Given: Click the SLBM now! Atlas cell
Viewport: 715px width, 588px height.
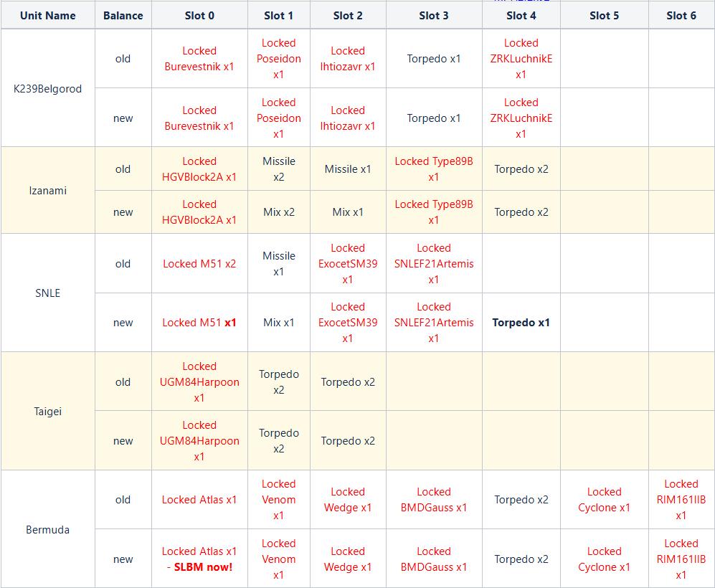Looking at the screenshot, I should click(x=199, y=559).
